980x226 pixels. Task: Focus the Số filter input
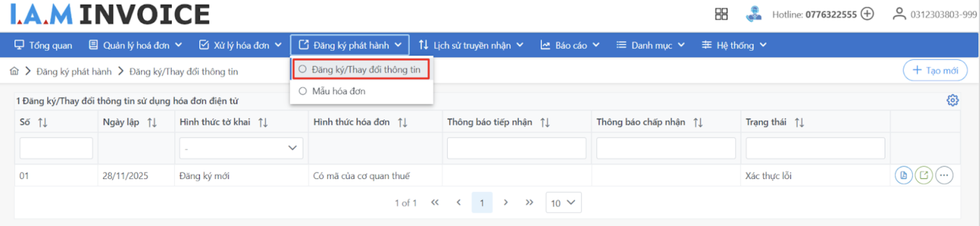point(56,148)
